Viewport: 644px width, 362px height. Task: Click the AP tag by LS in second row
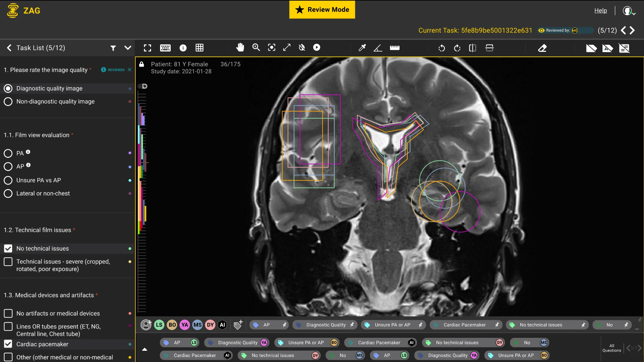point(179,343)
